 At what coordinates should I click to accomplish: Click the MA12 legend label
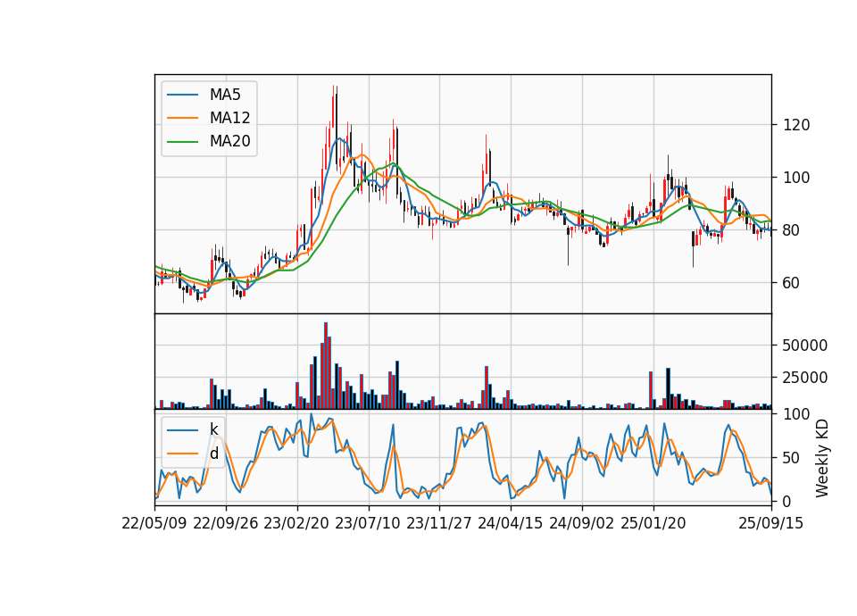tap(229, 118)
